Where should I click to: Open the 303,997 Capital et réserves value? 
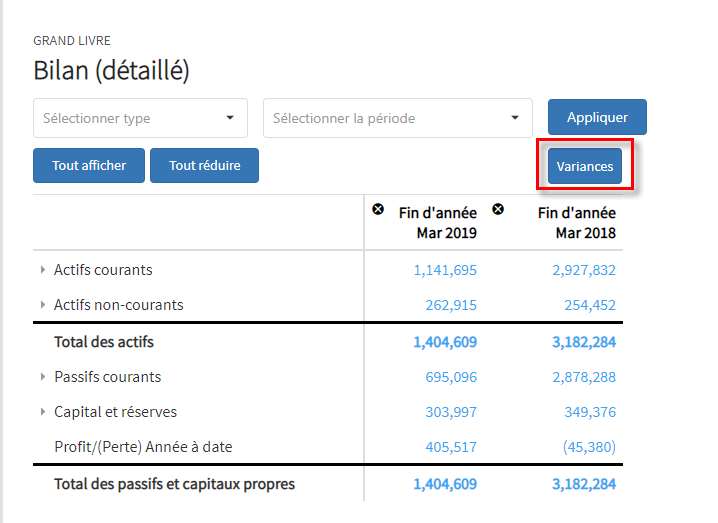click(451, 412)
